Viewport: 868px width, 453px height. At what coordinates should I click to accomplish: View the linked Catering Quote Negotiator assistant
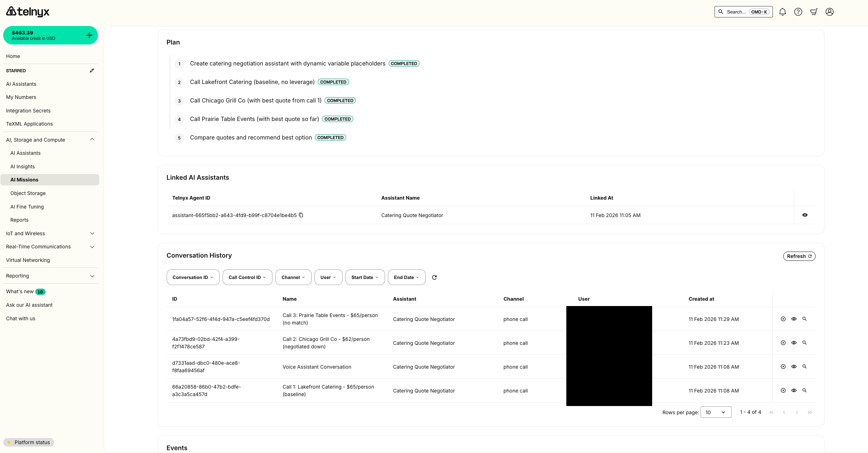(805, 215)
